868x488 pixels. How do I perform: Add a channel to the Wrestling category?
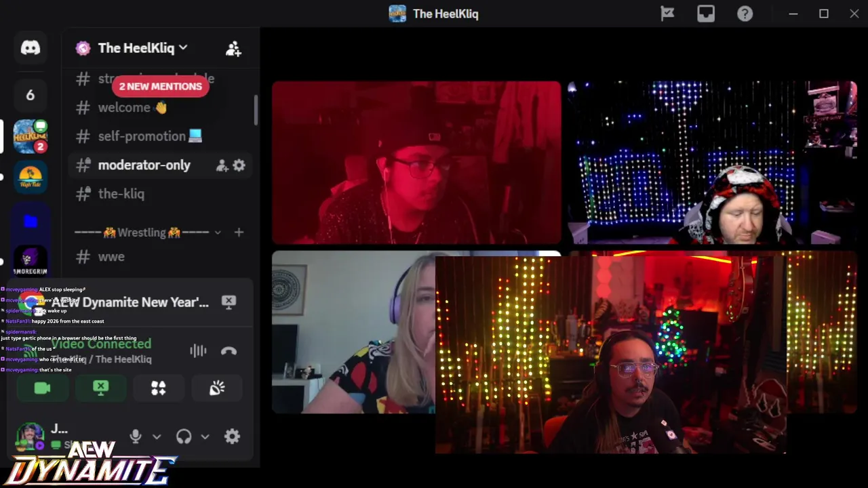pos(239,232)
